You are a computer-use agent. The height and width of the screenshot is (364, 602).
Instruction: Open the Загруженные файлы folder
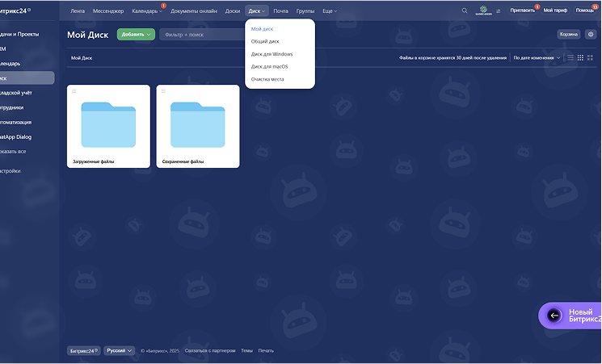pos(108,126)
